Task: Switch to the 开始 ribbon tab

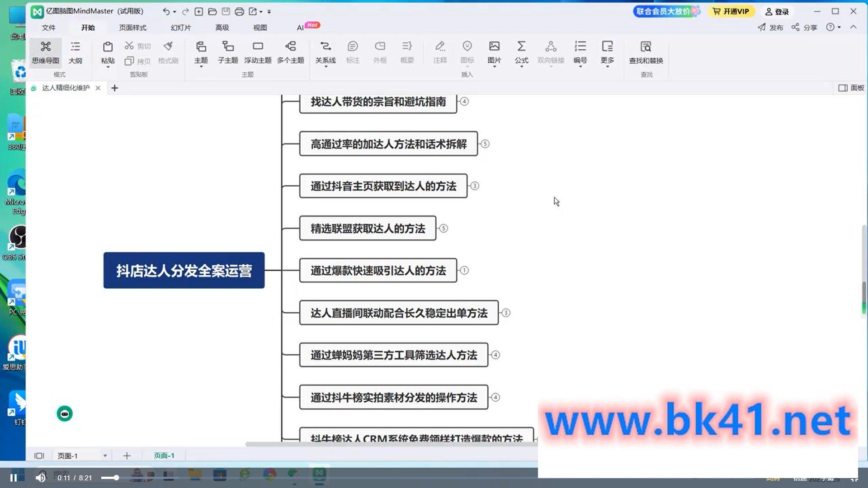Action: coord(88,28)
